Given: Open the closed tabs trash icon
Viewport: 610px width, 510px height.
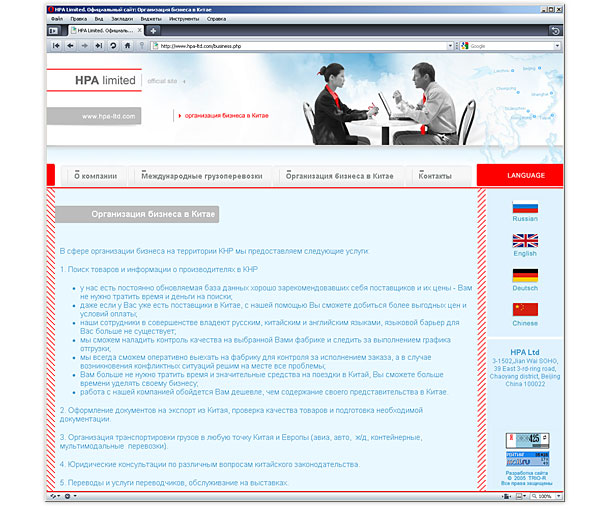Looking at the screenshot, I should pyautogui.click(x=556, y=31).
